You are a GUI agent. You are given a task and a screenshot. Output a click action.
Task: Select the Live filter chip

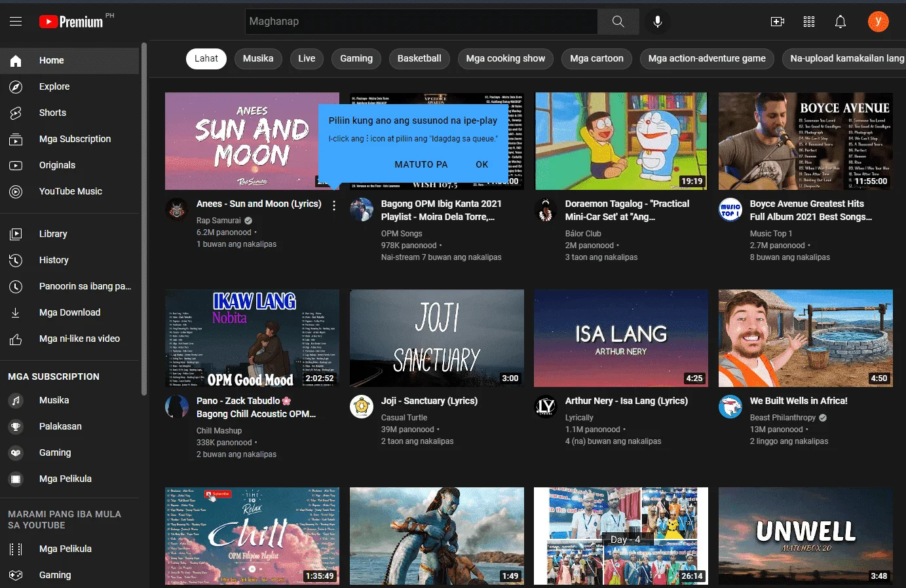pos(307,58)
